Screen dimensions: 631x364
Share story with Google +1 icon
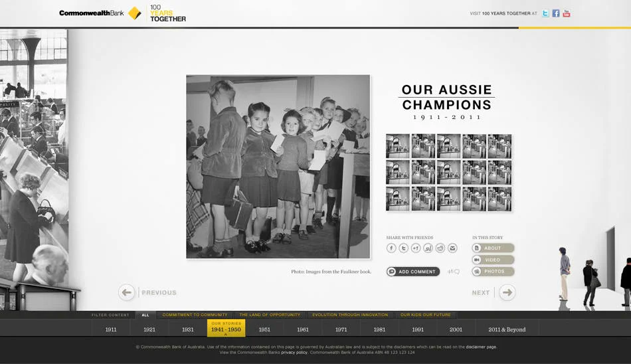[x=416, y=248]
